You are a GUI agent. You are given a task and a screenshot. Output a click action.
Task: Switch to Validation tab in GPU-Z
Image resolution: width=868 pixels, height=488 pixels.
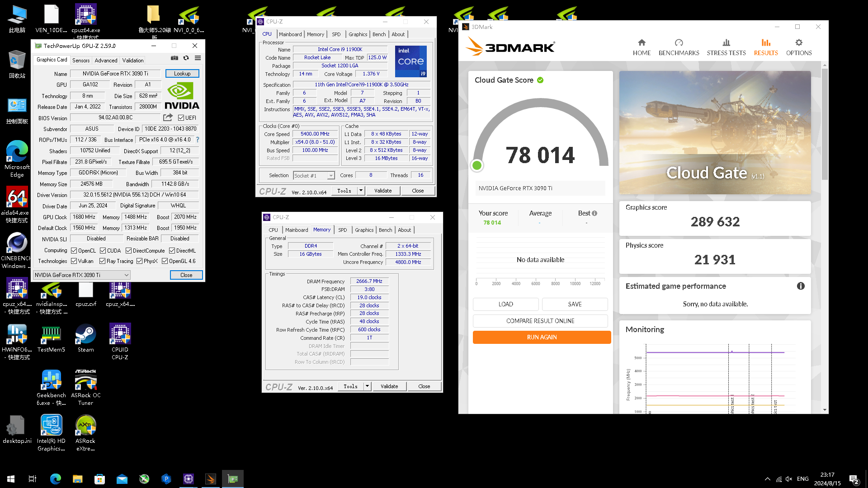coord(133,60)
